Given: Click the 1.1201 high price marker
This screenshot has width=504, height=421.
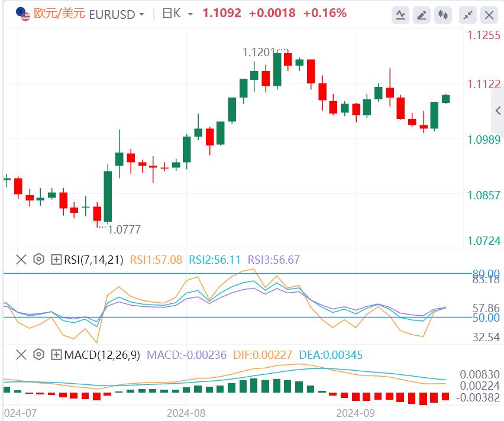Looking at the screenshot, I should [x=259, y=53].
